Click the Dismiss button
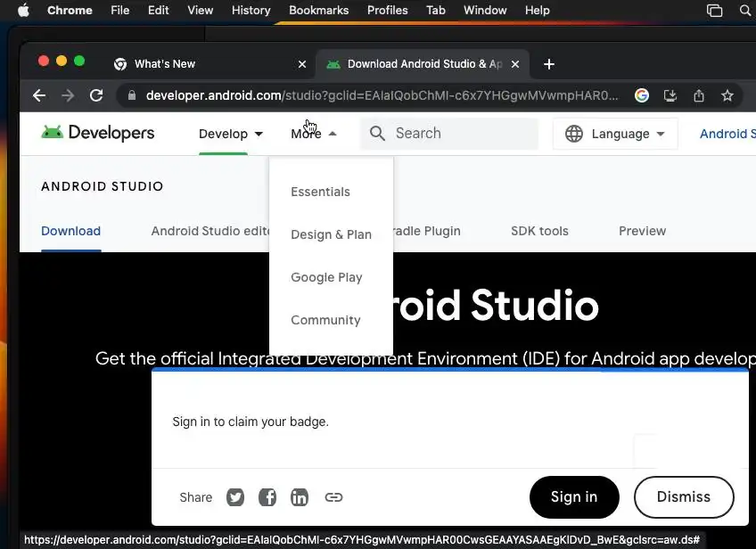The width and height of the screenshot is (756, 549). pos(684,497)
